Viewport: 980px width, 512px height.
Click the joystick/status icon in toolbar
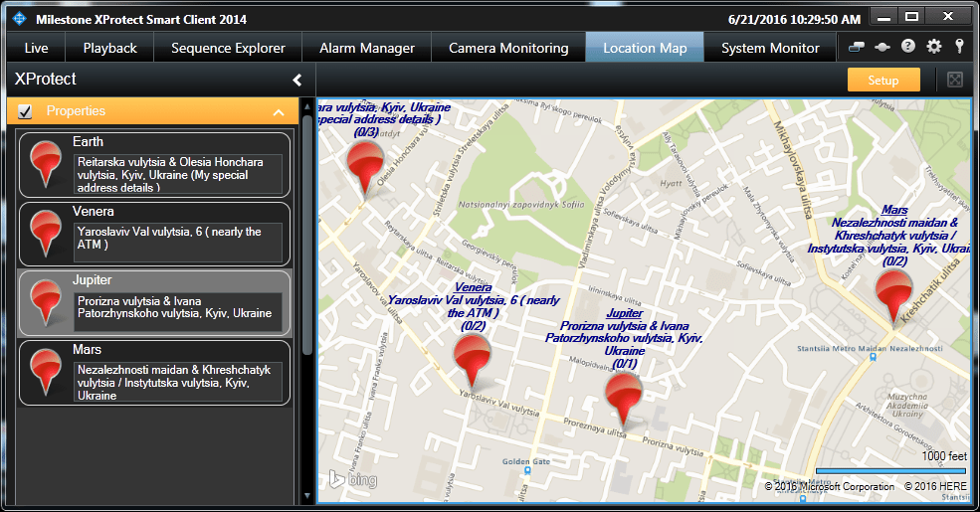[882, 47]
